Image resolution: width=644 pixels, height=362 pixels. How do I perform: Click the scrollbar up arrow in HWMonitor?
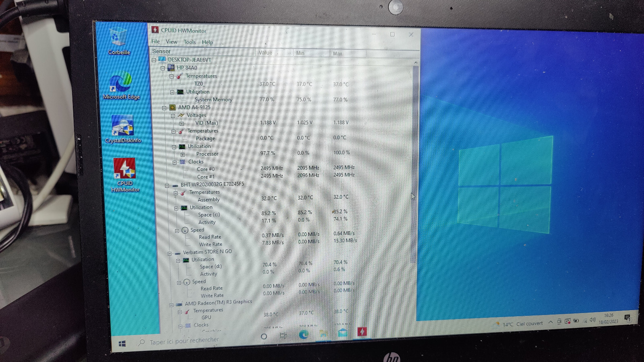(x=416, y=63)
